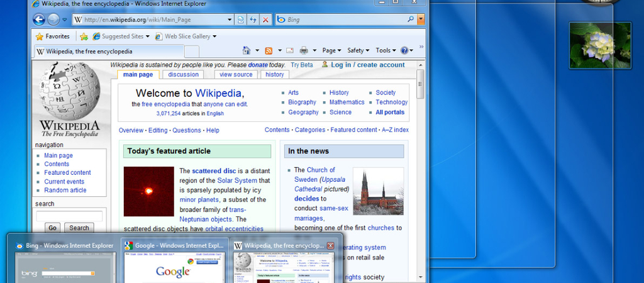The image size is (644, 283).
Task: Click the Wikipedia favicon in the address bar
Action: point(78,19)
